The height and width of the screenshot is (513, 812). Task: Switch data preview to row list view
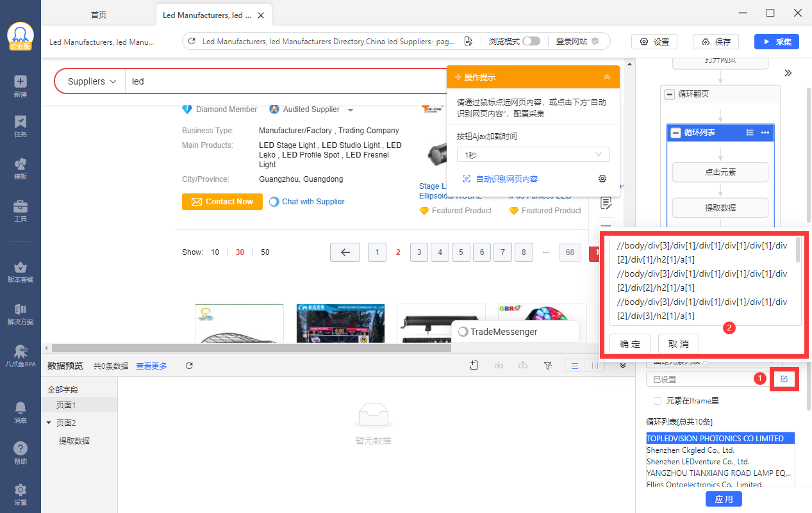pos(575,365)
